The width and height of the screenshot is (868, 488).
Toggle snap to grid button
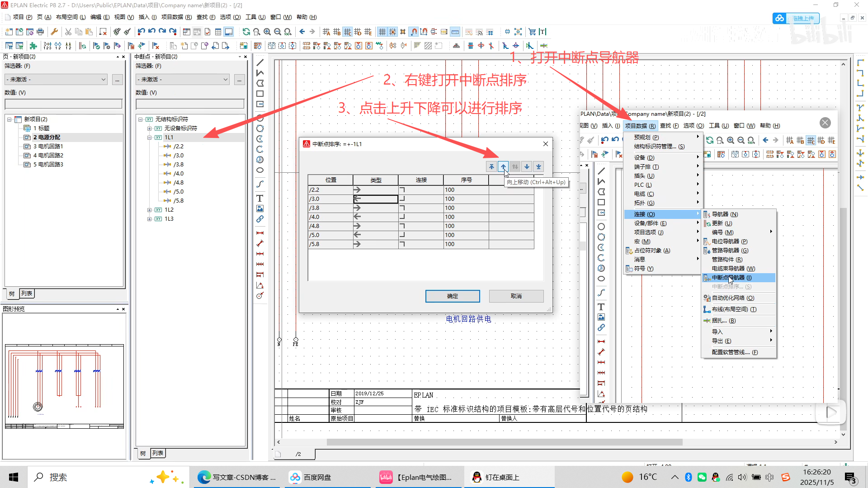coord(392,32)
